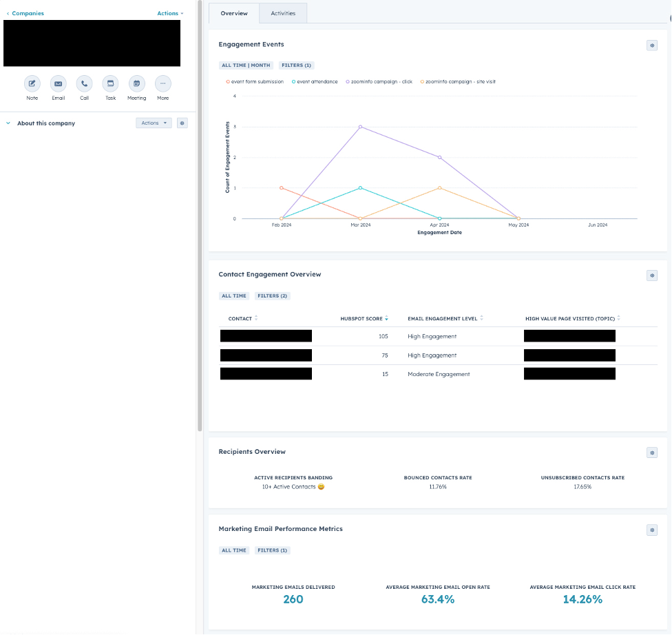Click ALL TIME | MONTH filter on Engagement Events

(x=246, y=65)
